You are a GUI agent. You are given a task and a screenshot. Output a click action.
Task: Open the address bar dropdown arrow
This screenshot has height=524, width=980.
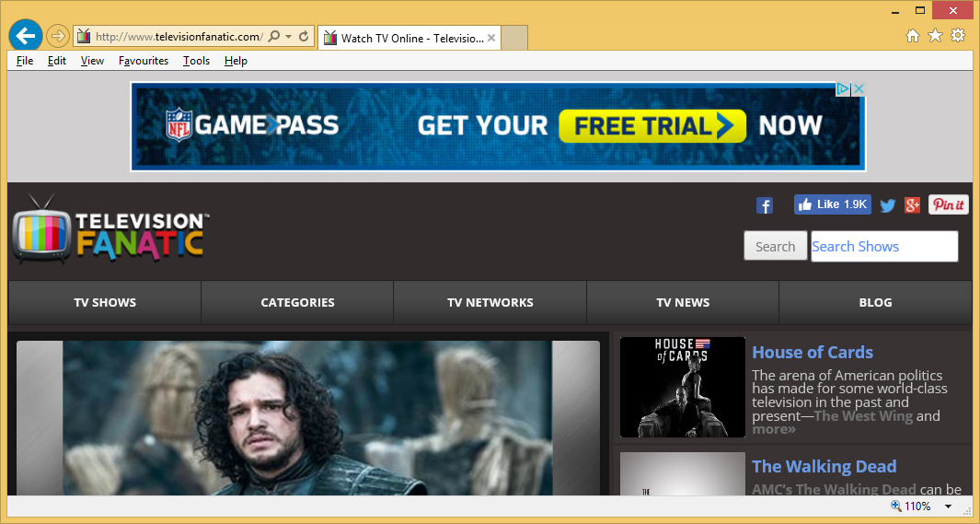[289, 36]
